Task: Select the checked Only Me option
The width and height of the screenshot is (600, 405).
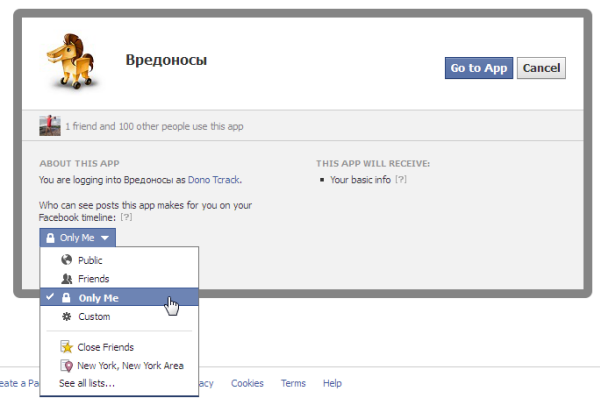Action: [119, 297]
